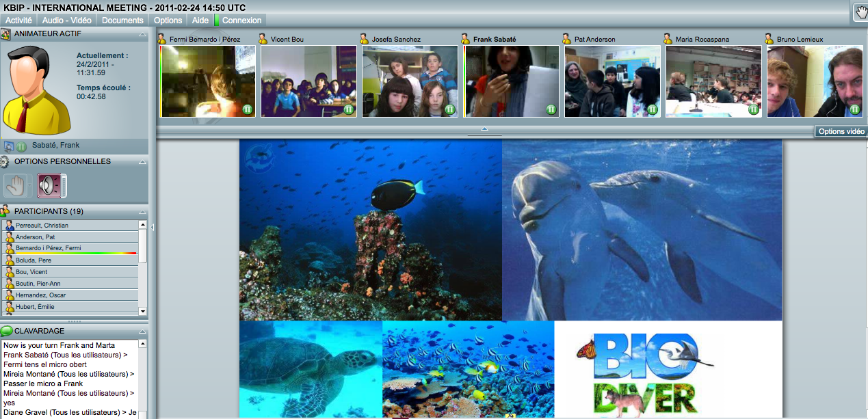Image resolution: width=868 pixels, height=419 pixels.
Task: Open the Audio - Vidéo menu
Action: (67, 21)
